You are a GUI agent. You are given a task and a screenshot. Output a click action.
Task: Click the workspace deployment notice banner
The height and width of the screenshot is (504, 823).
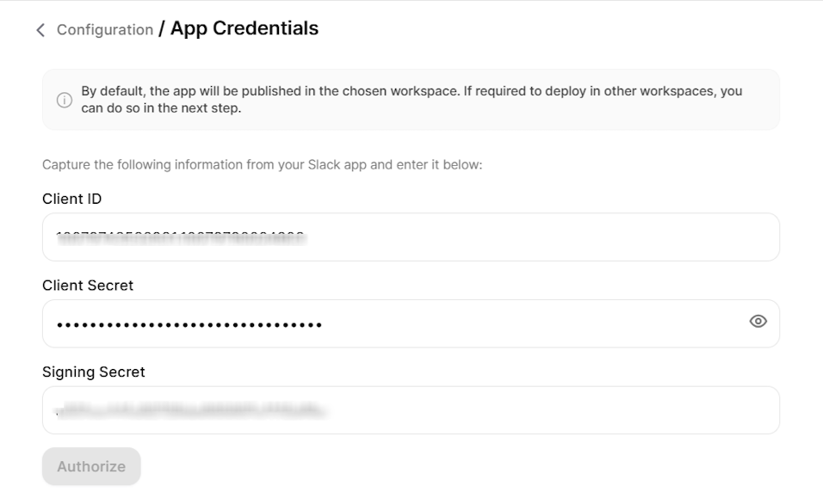(x=411, y=99)
